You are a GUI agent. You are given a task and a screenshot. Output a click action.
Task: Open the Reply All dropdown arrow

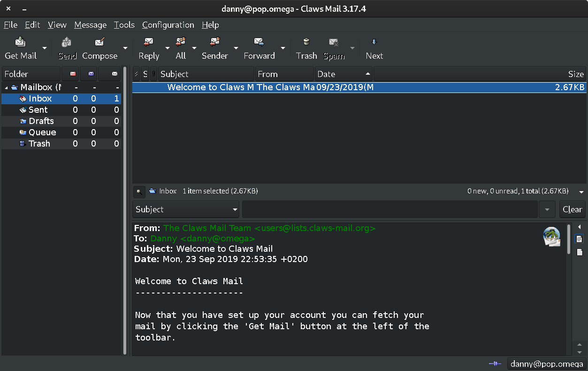(x=194, y=48)
